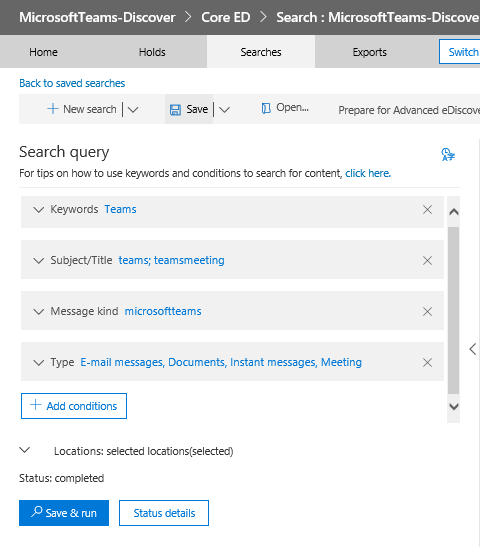Remove the Type condition with X
The height and width of the screenshot is (558, 480).
[427, 362]
